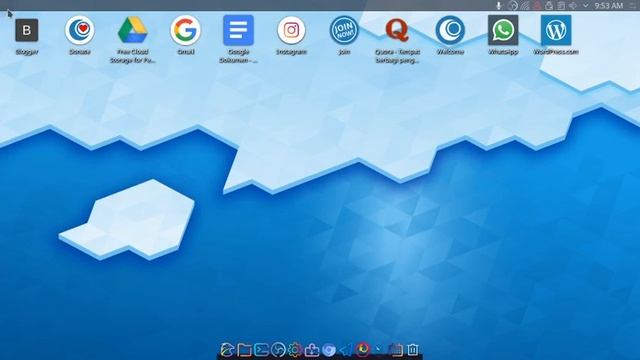Open the application launcher in the dock
The height and width of the screenshot is (360, 640).
click(227, 350)
